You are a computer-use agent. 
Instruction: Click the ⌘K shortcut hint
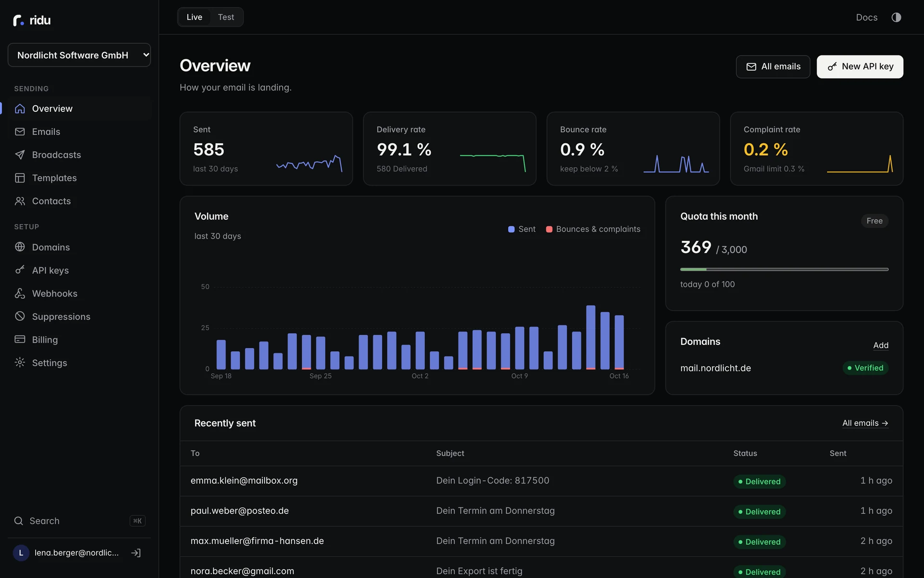137,521
